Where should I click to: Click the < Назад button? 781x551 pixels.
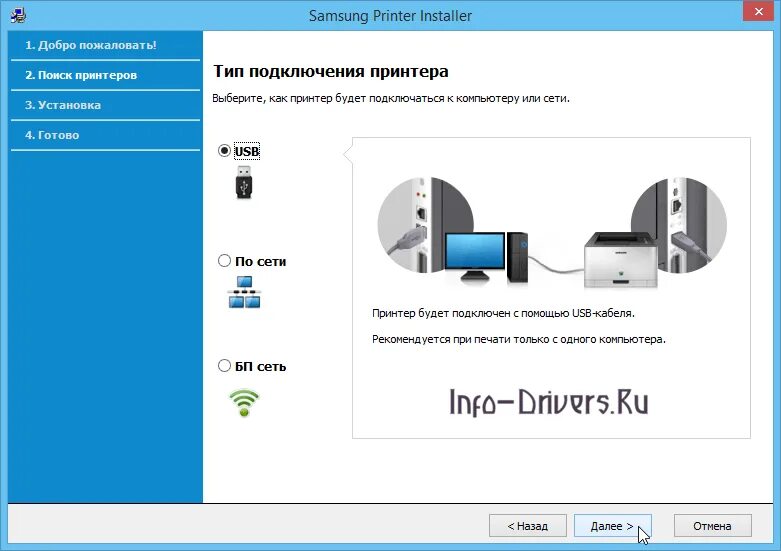527,526
